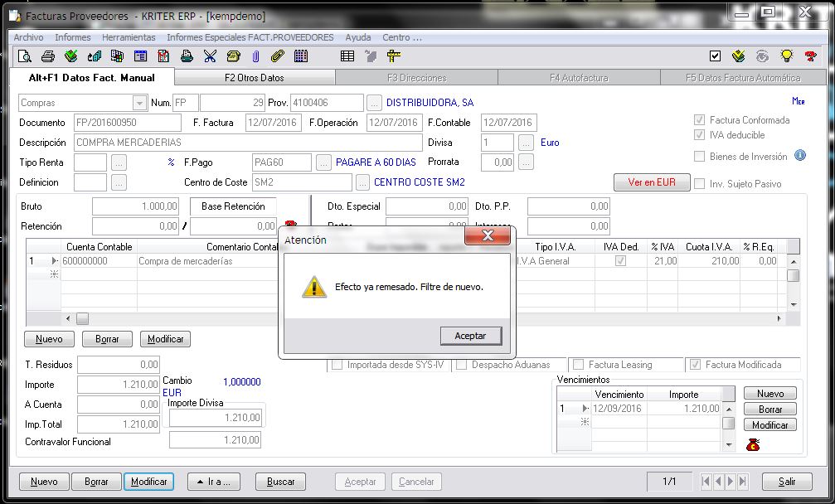Toggle IVA deducible checkbox

point(699,134)
